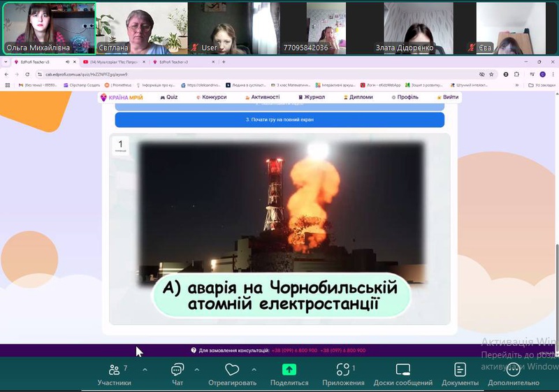Reload the browser page

tap(27, 74)
